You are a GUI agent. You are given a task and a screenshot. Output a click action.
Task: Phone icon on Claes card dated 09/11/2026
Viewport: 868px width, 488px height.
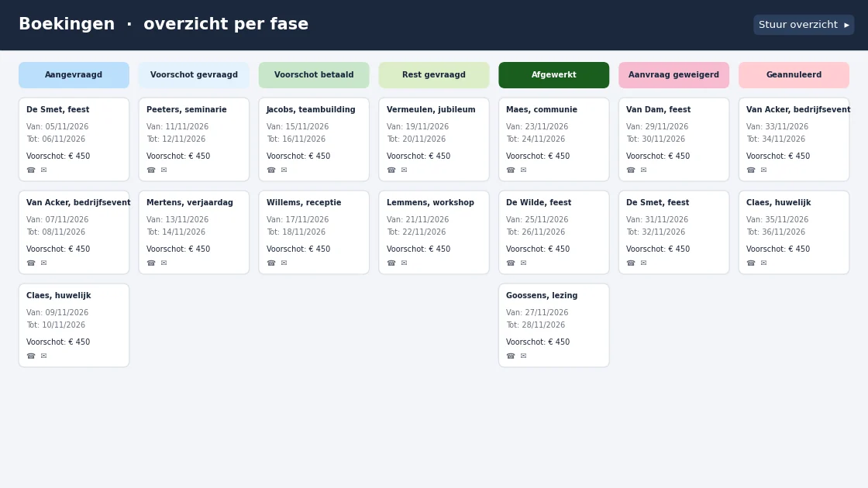(31, 356)
